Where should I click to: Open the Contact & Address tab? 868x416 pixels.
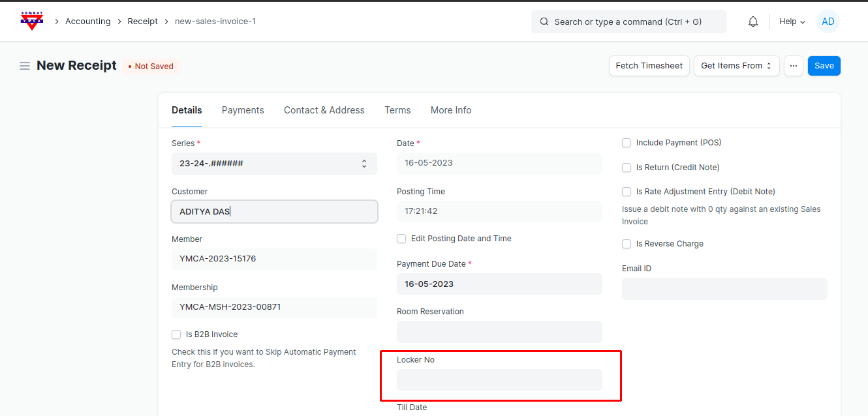324,110
